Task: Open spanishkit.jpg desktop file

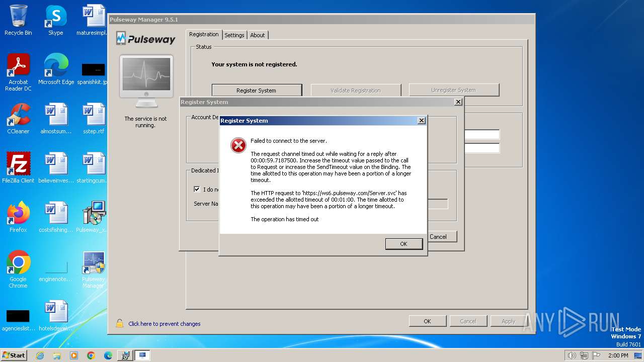Action: tap(93, 73)
